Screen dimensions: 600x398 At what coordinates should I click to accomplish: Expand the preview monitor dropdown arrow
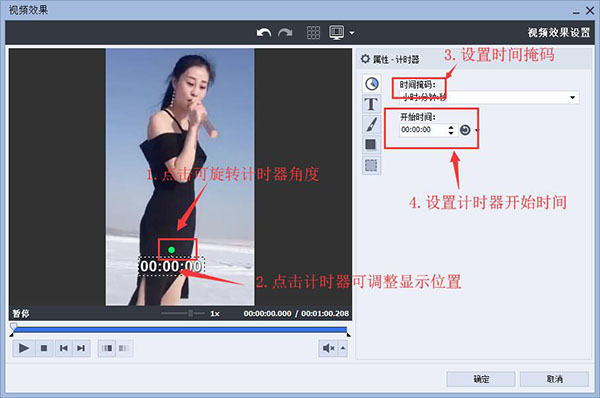tap(352, 33)
